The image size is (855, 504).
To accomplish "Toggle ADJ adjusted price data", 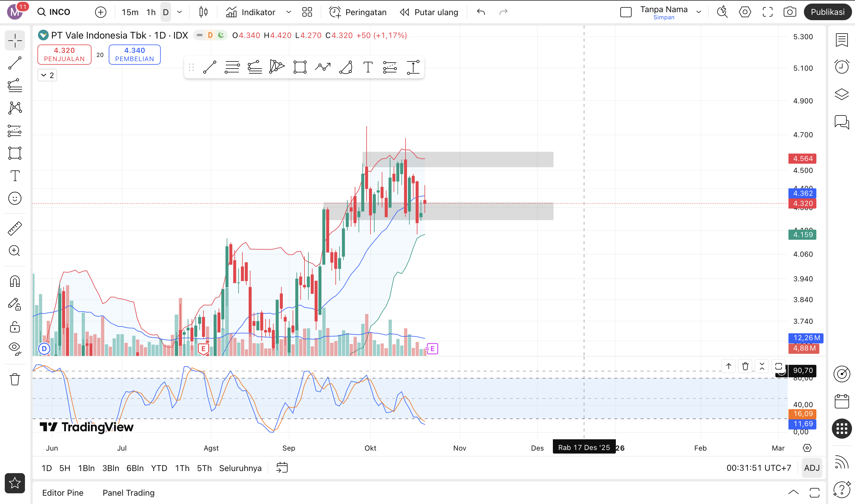I will tap(812, 468).
